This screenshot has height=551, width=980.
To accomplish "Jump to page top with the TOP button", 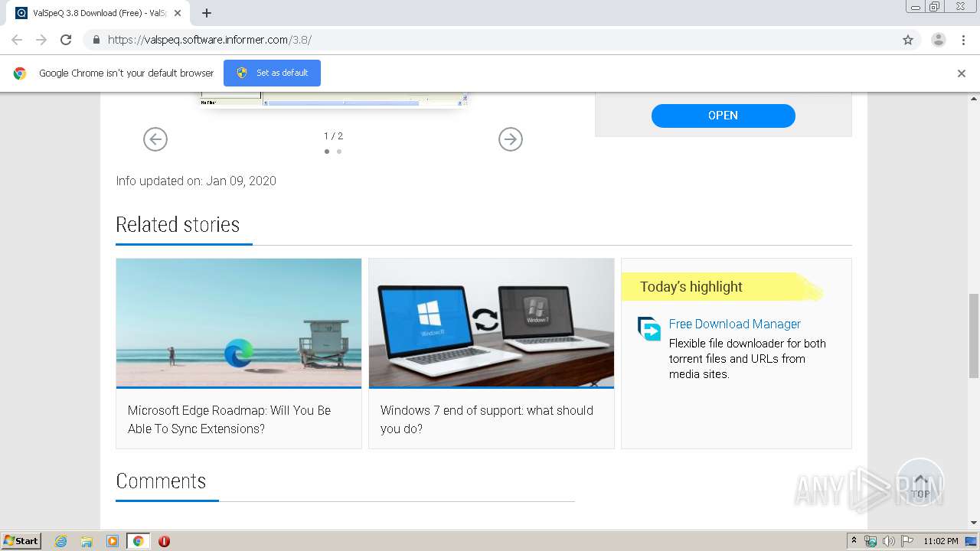I will 920,482.
